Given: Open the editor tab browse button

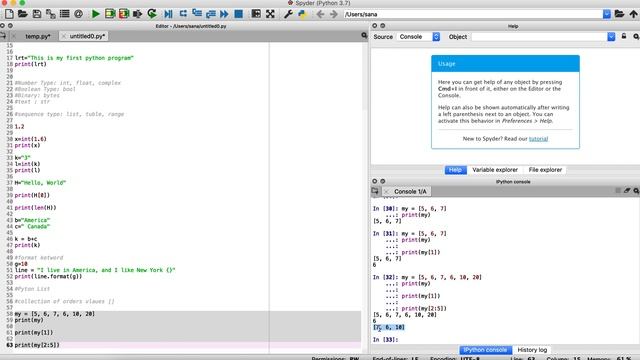Looking at the screenshot, I should 3,36.
